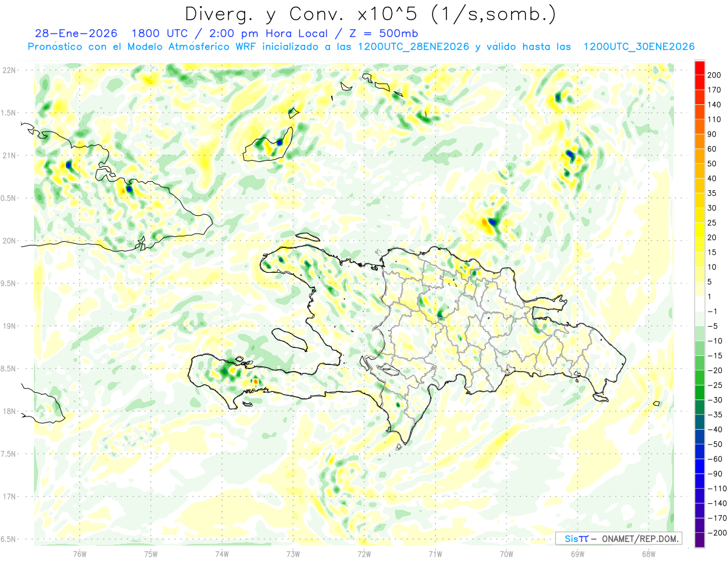Click the '-1' color bar value
This screenshot has width=728, height=562.
(712, 312)
